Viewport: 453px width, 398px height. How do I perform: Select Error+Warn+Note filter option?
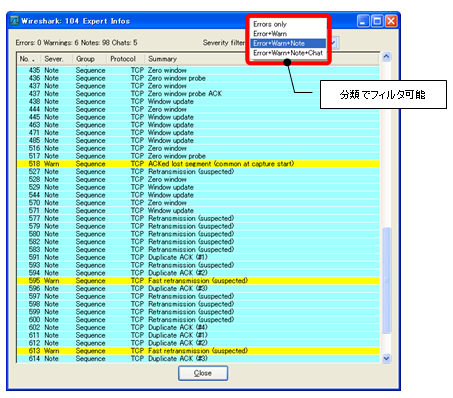[x=288, y=43]
